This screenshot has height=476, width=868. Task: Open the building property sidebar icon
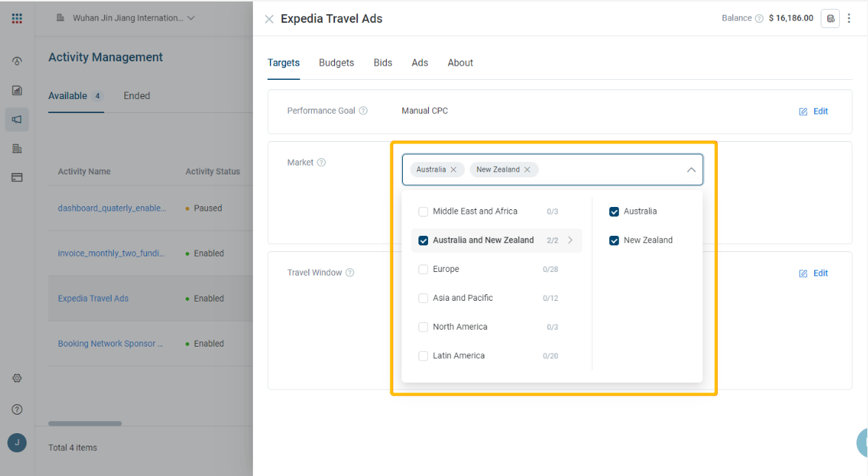pos(17,149)
